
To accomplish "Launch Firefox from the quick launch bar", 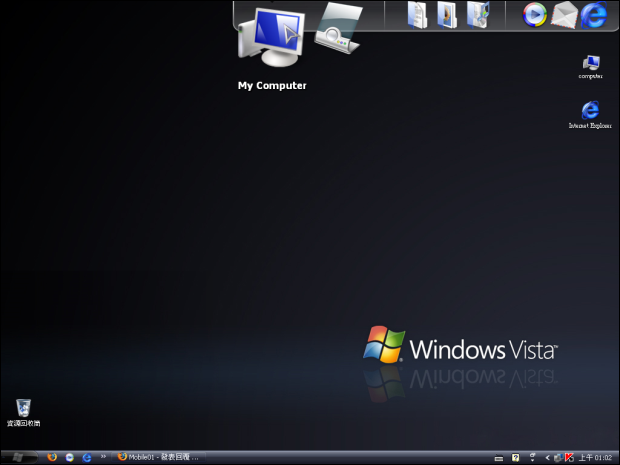I will click(52, 457).
